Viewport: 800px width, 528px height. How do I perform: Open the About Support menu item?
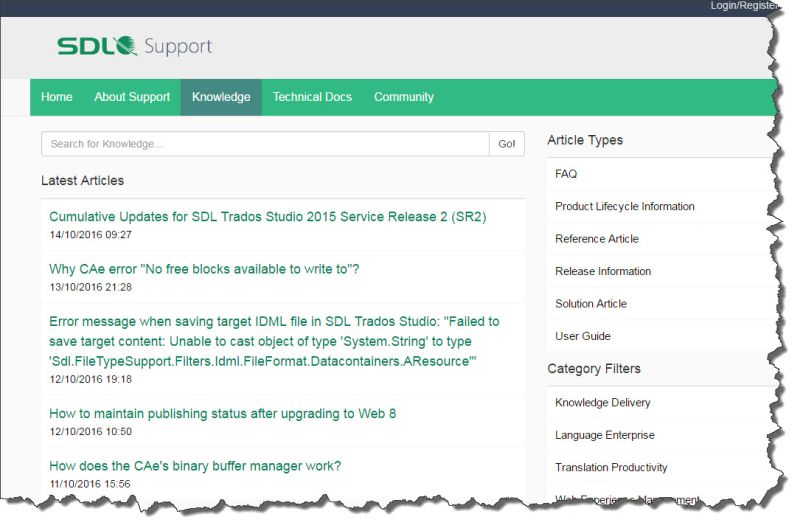[132, 97]
